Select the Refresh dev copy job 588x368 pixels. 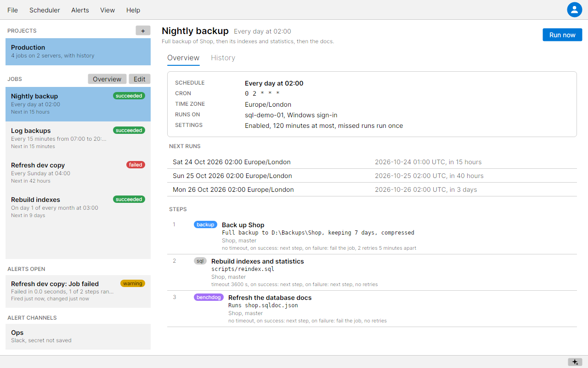coord(78,173)
